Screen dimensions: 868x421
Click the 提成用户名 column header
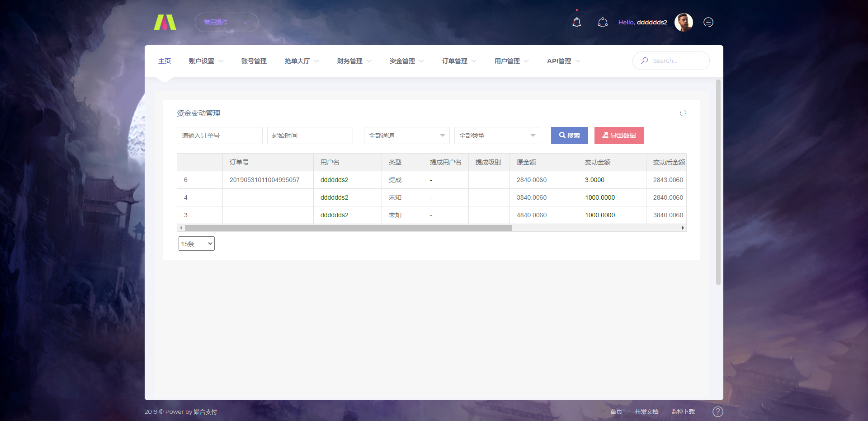click(446, 162)
